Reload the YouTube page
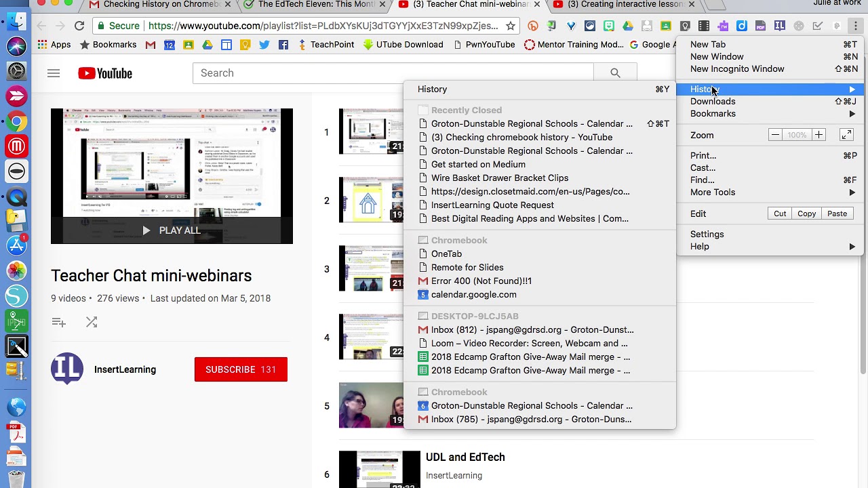The width and height of the screenshot is (868, 488). click(x=79, y=26)
